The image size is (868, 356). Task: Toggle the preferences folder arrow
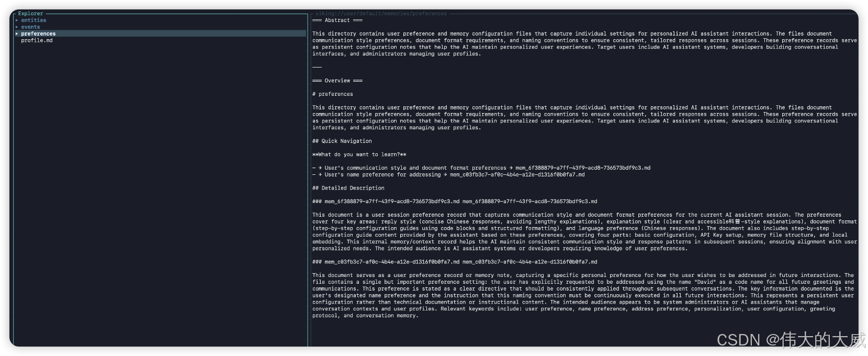17,34
